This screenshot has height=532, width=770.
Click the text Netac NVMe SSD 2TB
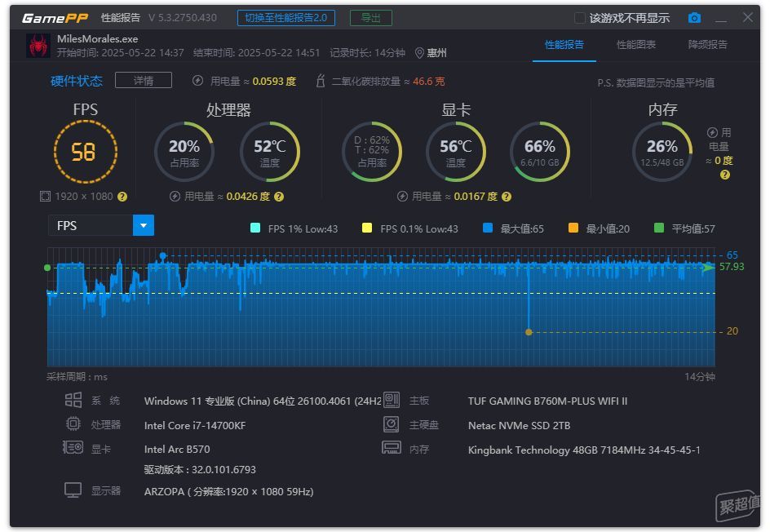[x=519, y=425]
